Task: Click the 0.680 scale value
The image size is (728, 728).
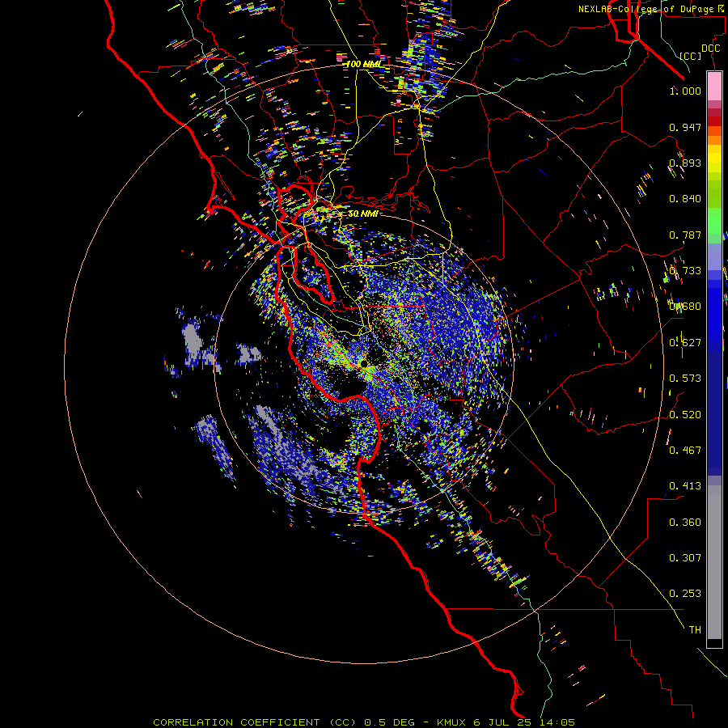Action: pyautogui.click(x=685, y=307)
